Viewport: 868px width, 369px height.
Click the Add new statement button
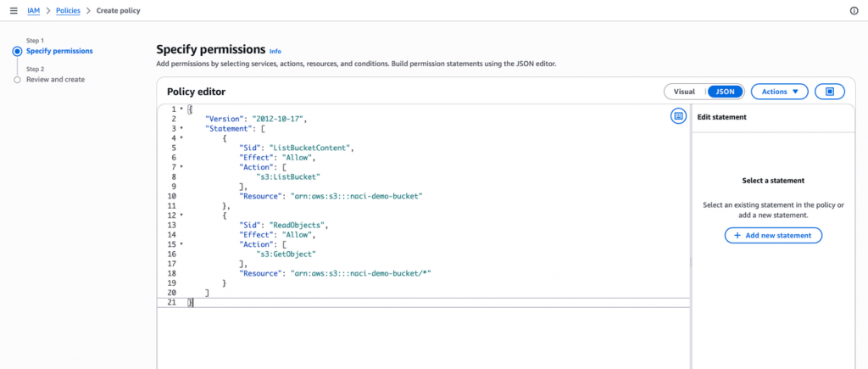[x=773, y=236]
